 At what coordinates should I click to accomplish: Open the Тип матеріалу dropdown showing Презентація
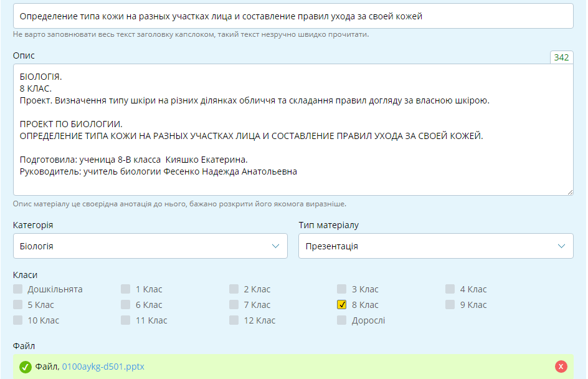click(x=436, y=246)
